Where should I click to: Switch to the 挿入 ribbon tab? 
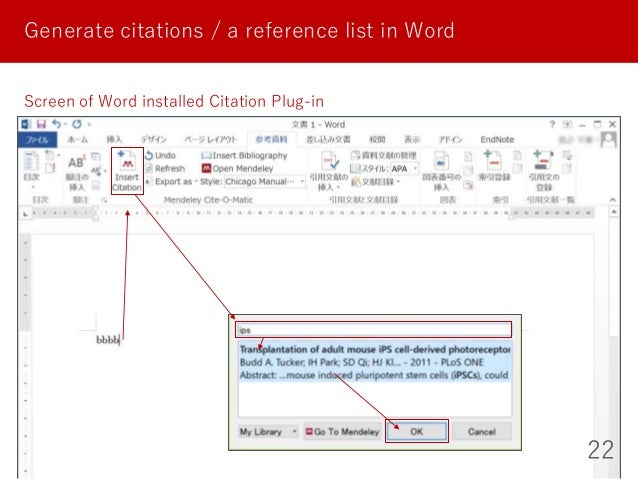[x=114, y=140]
